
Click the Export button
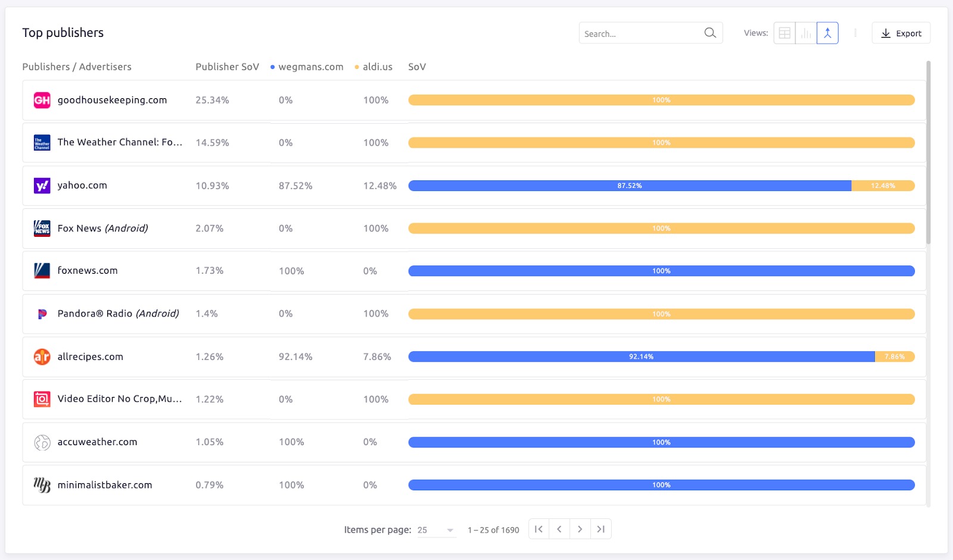901,33
